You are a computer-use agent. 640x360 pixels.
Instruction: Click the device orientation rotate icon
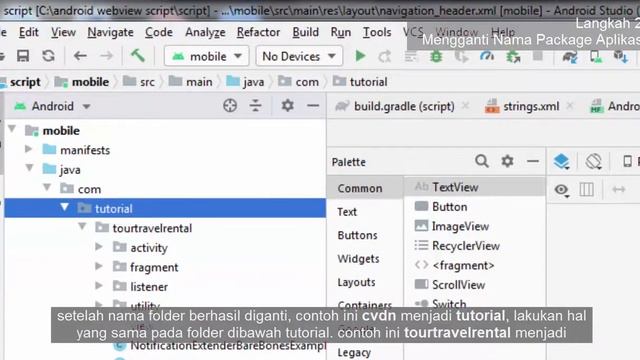pos(593,162)
